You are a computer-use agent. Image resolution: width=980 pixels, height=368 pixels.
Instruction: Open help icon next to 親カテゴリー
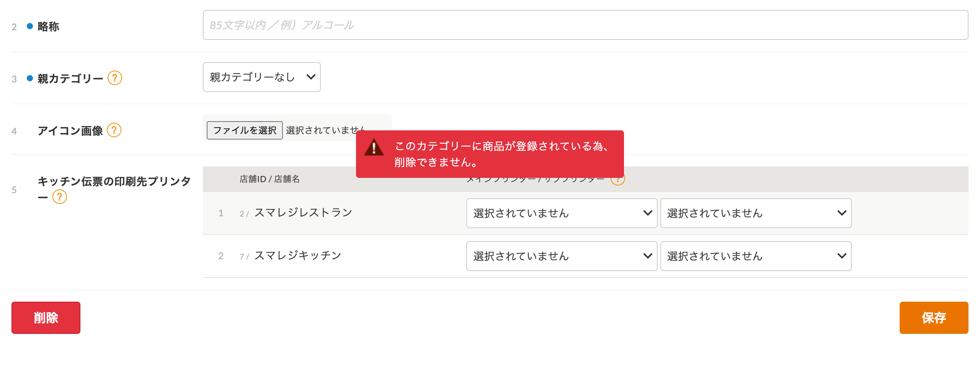[115, 78]
